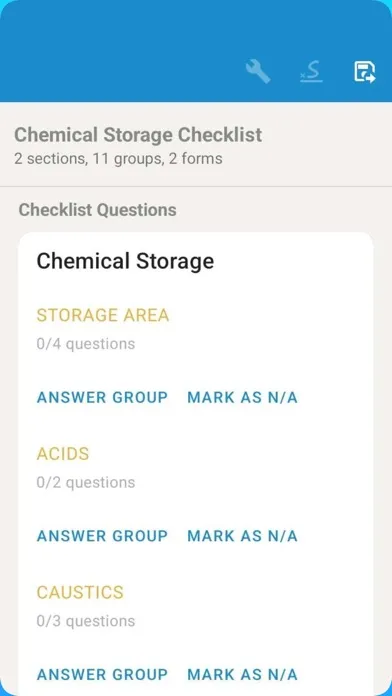Answer group for CAUSTICS
This screenshot has height=696, width=392.
tap(102, 674)
